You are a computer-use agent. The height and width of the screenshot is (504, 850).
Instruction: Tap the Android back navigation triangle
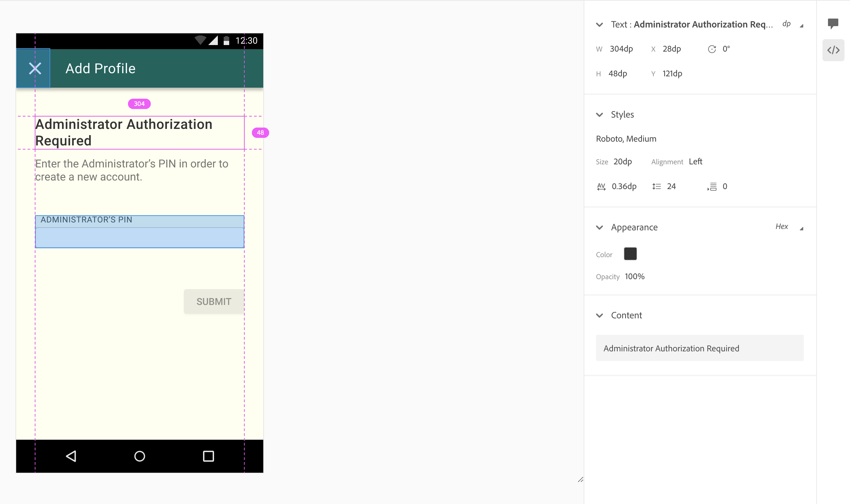71,456
